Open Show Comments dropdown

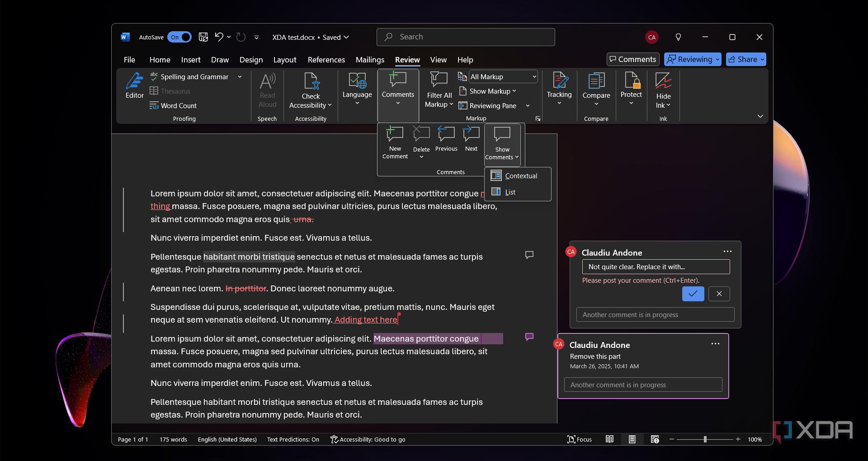pyautogui.click(x=502, y=145)
